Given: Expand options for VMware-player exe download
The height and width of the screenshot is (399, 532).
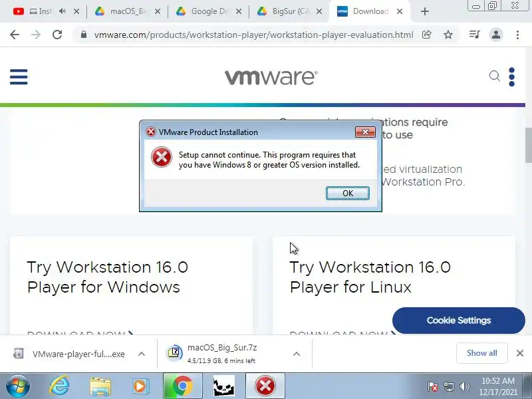Looking at the screenshot, I should [142, 354].
